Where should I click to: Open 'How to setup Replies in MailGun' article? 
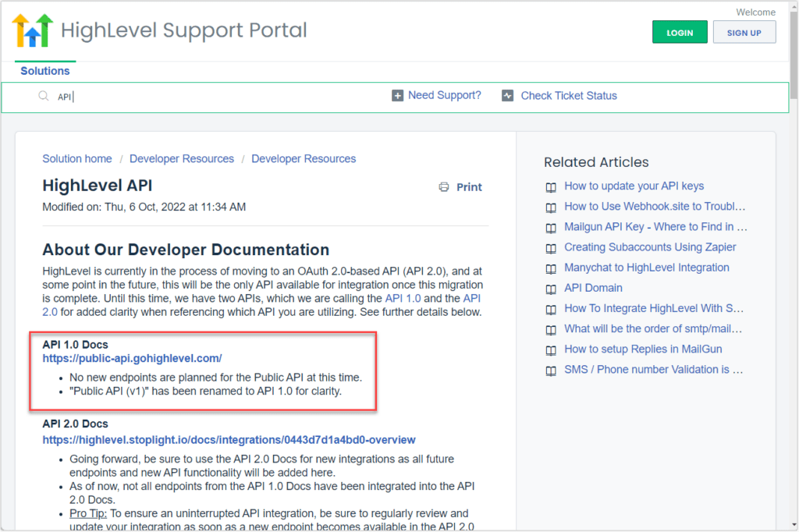pos(643,349)
